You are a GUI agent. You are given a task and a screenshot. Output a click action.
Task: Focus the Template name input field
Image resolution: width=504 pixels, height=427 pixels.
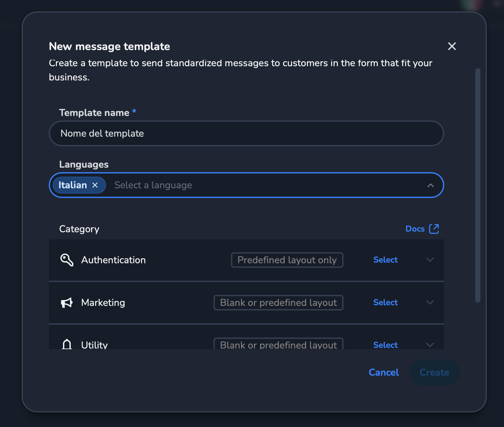tap(246, 133)
